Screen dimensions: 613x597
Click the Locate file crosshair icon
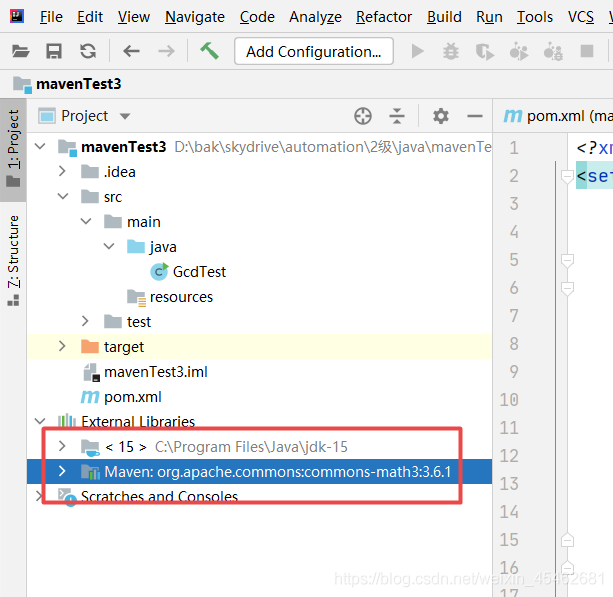click(x=363, y=116)
